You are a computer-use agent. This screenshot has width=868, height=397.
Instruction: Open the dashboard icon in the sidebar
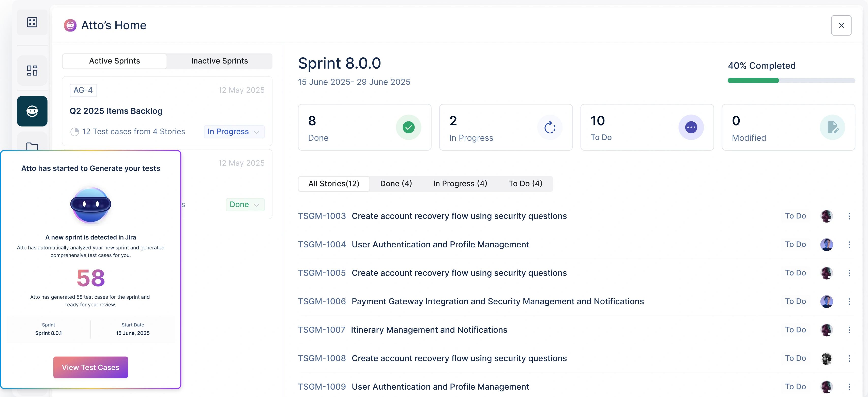32,70
